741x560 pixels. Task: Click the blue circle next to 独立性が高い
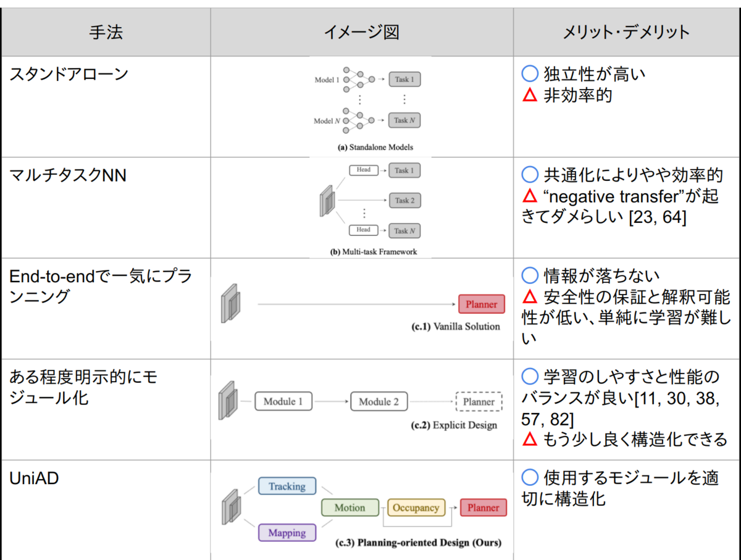click(x=529, y=73)
